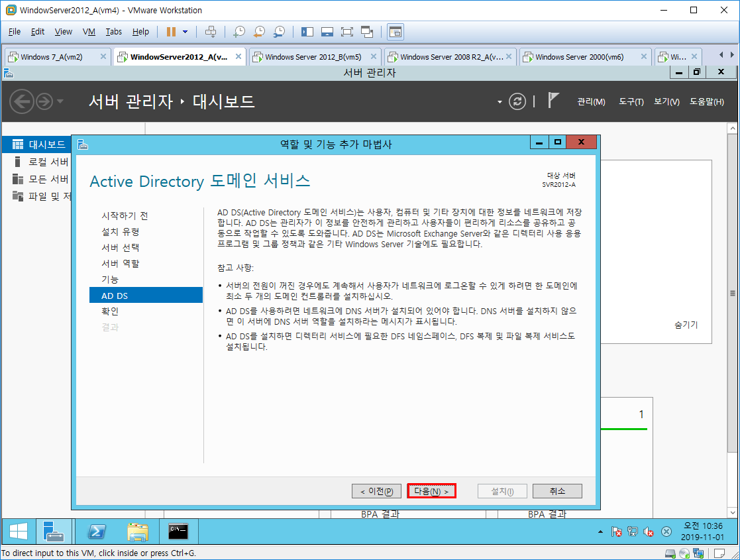The width and height of the screenshot is (740, 560).
Task: Enter full screen mode icon
Action: pos(347,32)
